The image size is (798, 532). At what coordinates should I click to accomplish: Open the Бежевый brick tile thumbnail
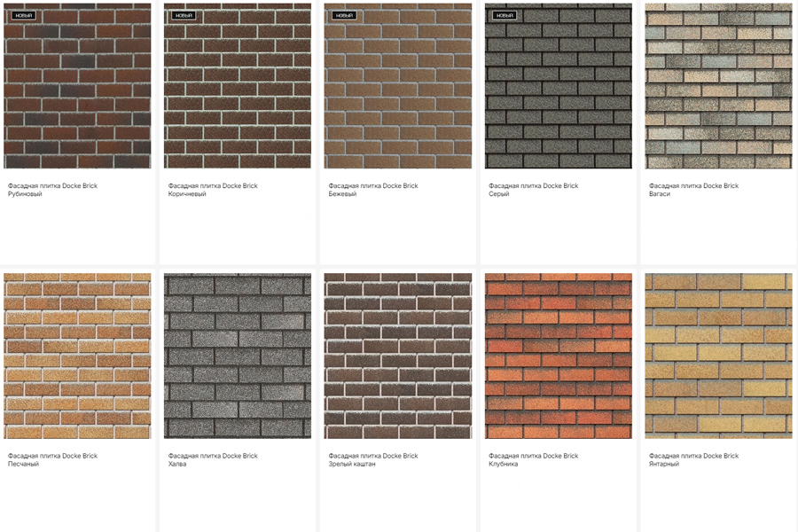(398, 86)
